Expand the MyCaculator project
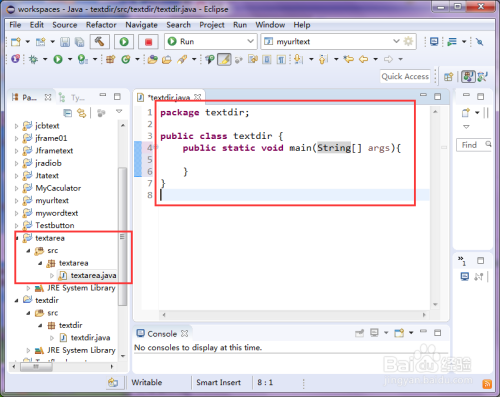500x397 pixels. click(16, 188)
